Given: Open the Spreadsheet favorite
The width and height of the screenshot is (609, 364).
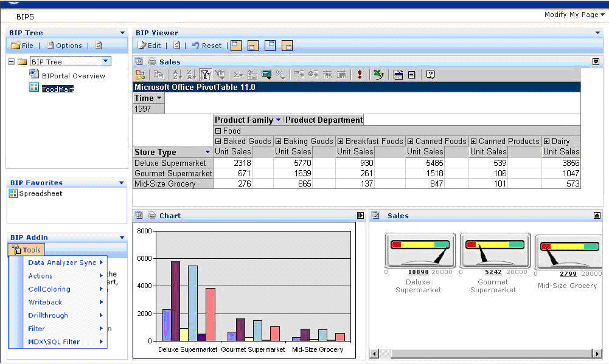Looking at the screenshot, I should tap(36, 193).
